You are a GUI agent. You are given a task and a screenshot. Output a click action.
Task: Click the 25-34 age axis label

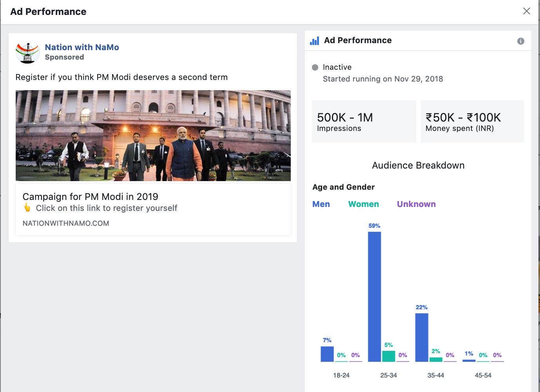coord(388,375)
